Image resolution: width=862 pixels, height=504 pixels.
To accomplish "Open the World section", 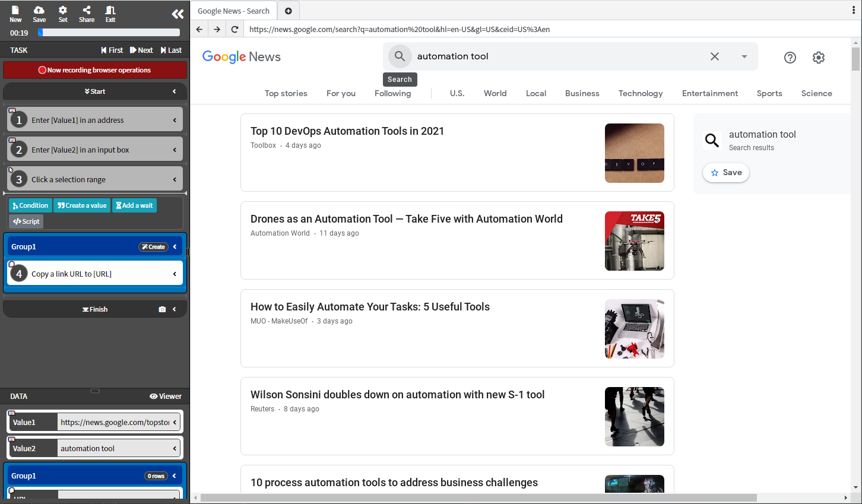I will tap(495, 93).
